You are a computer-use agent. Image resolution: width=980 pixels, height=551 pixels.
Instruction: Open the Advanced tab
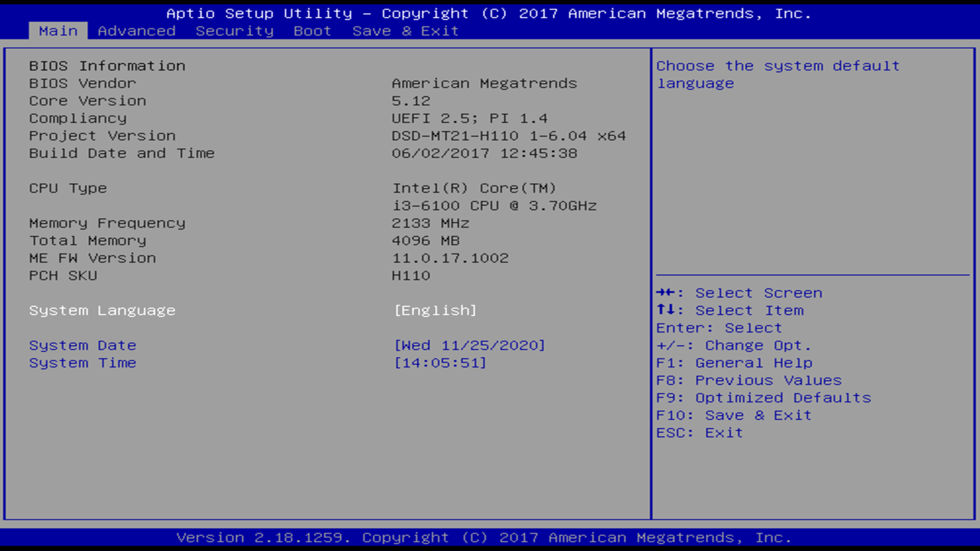137,31
